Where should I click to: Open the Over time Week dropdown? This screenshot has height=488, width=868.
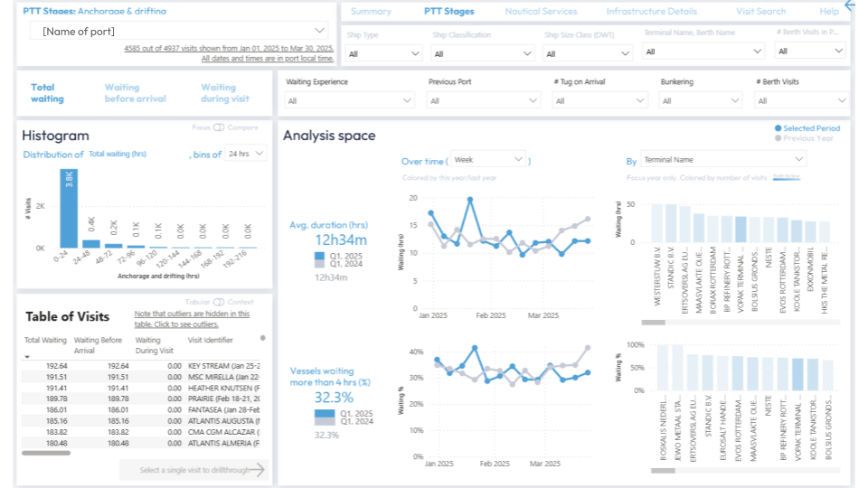click(x=488, y=160)
